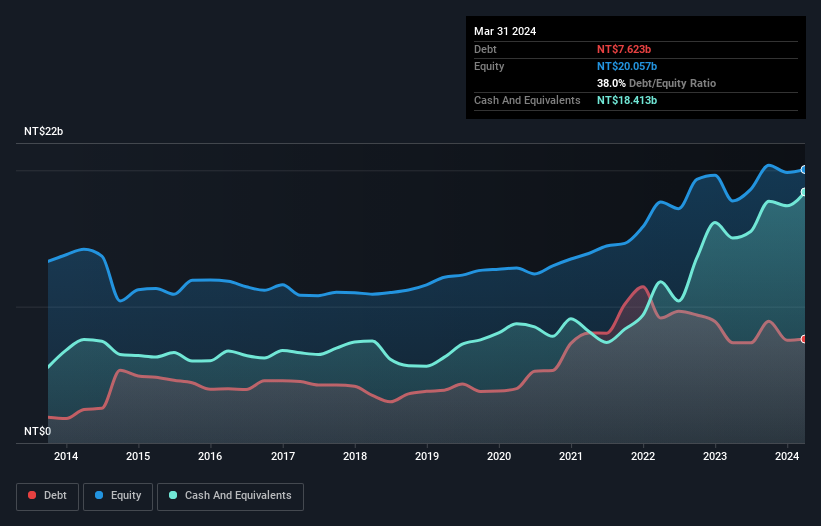Click the NT$7.623b debt value
Viewport: 821px width, 526px height.
pos(624,49)
